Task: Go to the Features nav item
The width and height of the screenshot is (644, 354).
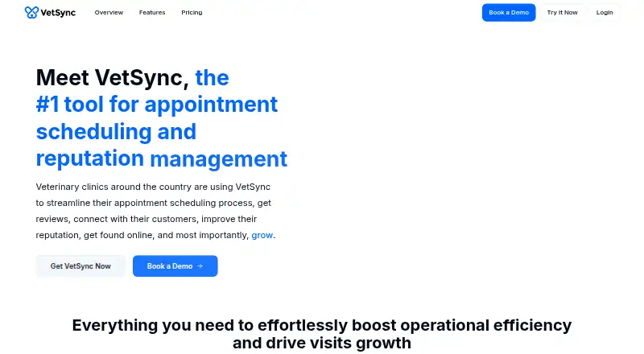Action: point(152,12)
